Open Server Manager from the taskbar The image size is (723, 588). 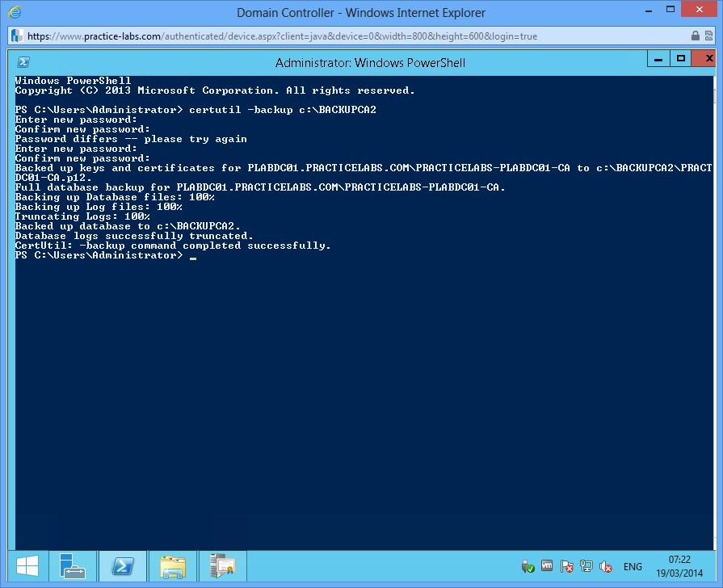74,566
